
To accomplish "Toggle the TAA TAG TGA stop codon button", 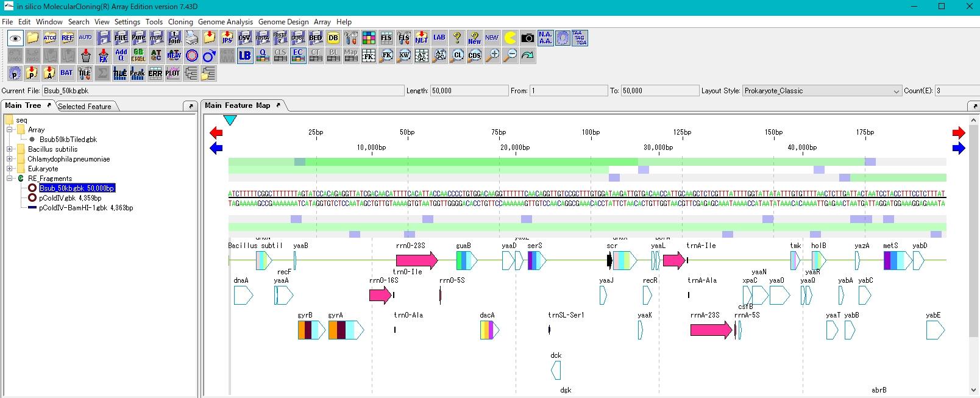I will click(580, 38).
